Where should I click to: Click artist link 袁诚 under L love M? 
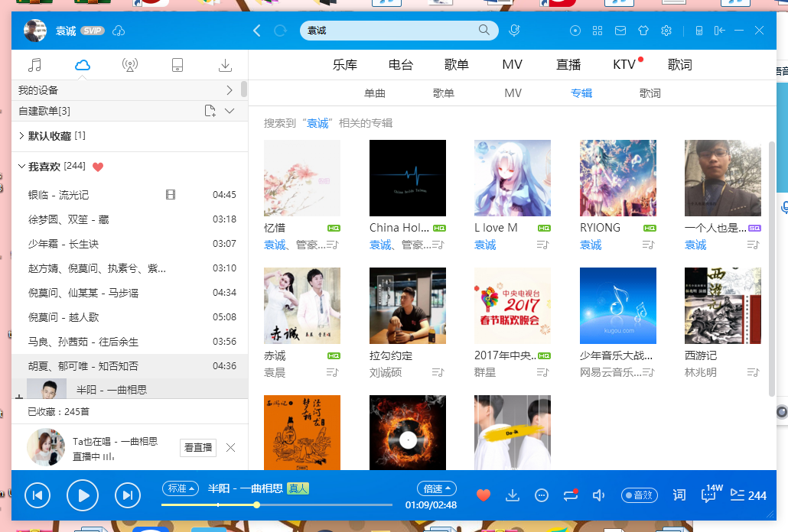click(485, 245)
